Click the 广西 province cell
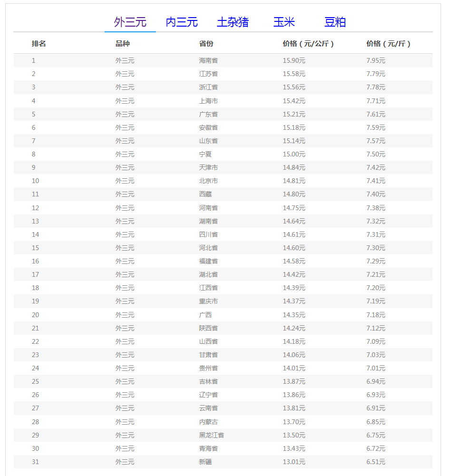Viewport: 452px width, 476px height. 205,315
